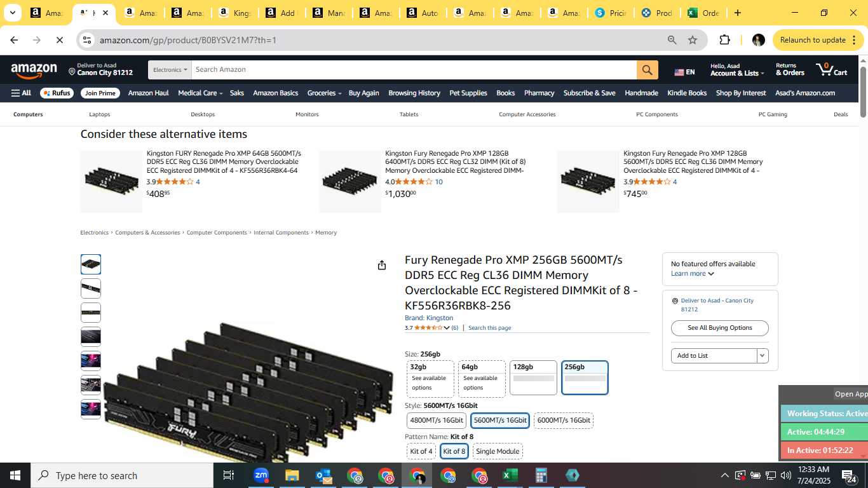This screenshot has height=488, width=868.
Task: Open Outlook from the taskbar
Action: coord(323,475)
